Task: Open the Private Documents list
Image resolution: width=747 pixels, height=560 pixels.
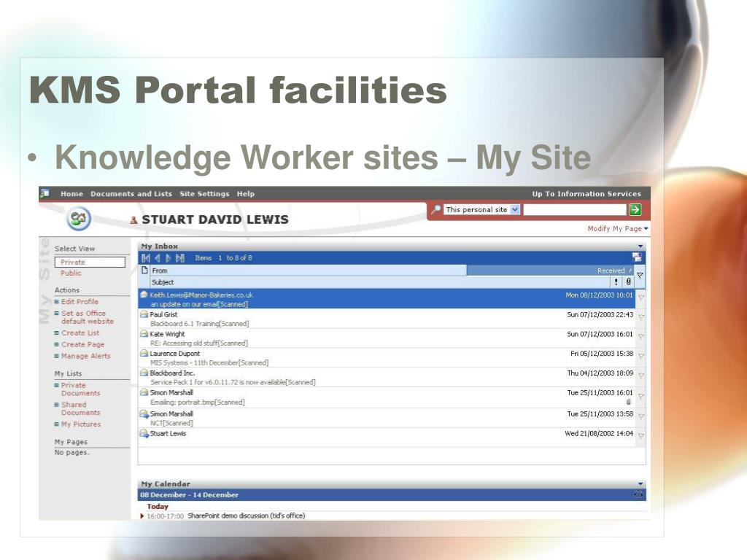Action: click(x=80, y=389)
